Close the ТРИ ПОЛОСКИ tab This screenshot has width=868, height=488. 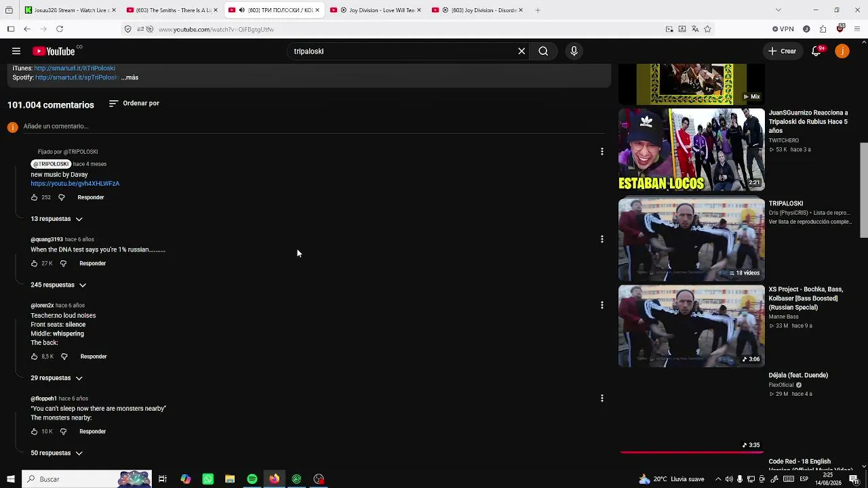[317, 10]
